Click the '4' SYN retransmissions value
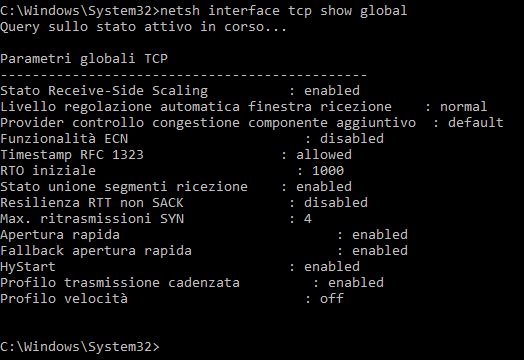 point(307,219)
